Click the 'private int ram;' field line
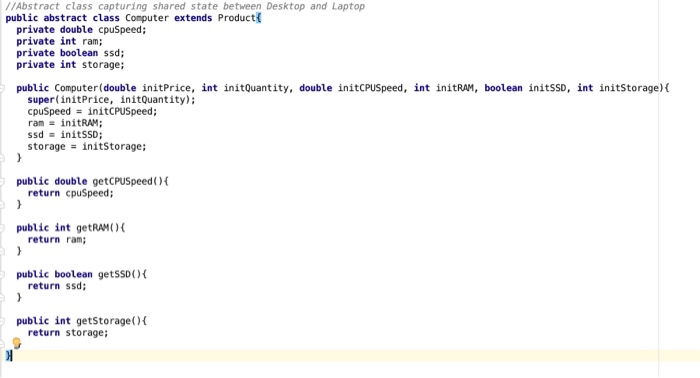The width and height of the screenshot is (700, 378). click(59, 42)
